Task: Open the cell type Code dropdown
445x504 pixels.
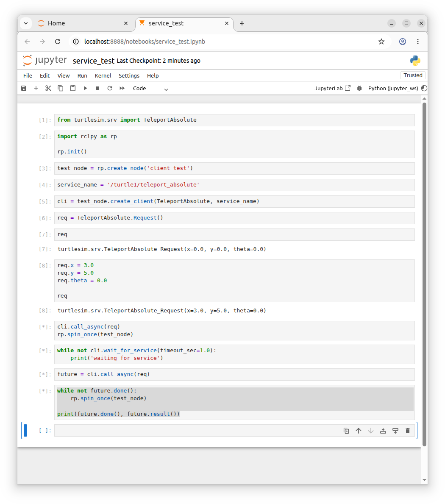Action: (150, 89)
